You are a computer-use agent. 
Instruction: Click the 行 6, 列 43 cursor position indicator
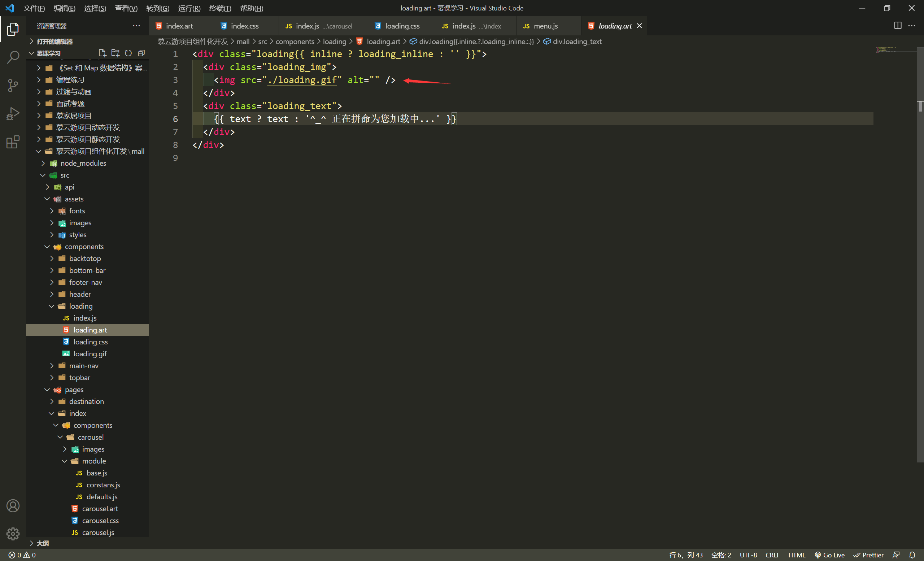685,555
